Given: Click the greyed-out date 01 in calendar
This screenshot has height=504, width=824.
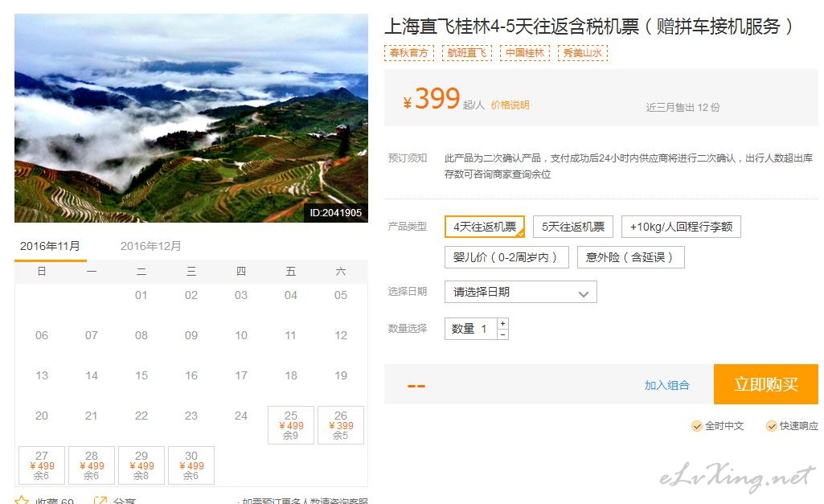Looking at the screenshot, I should 141,295.
